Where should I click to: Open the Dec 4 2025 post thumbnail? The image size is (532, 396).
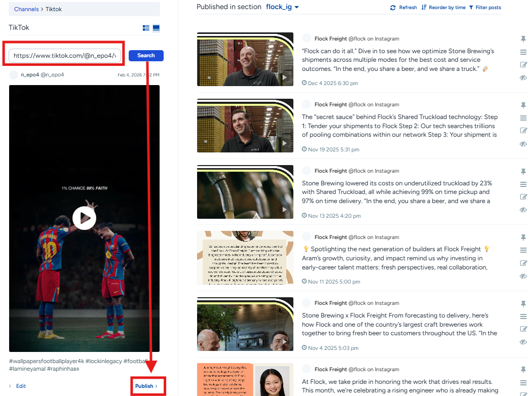pos(245,59)
